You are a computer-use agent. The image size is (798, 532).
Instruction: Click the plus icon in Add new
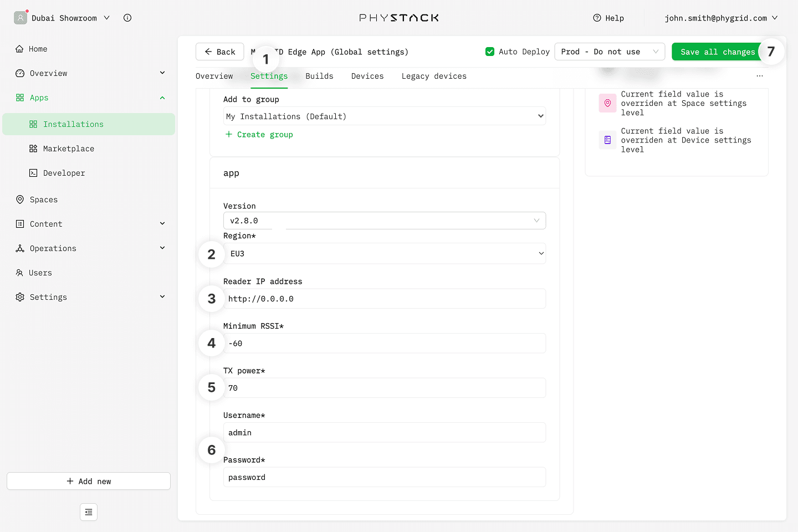(70, 481)
